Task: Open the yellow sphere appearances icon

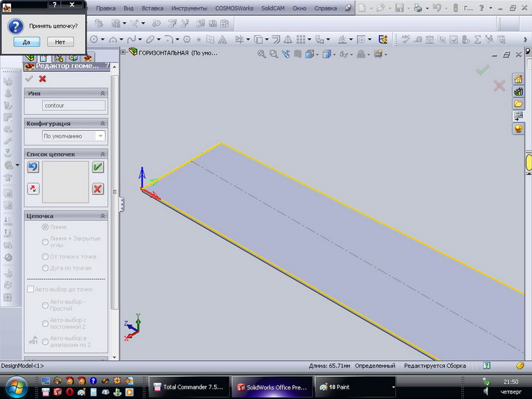Action: (518, 129)
